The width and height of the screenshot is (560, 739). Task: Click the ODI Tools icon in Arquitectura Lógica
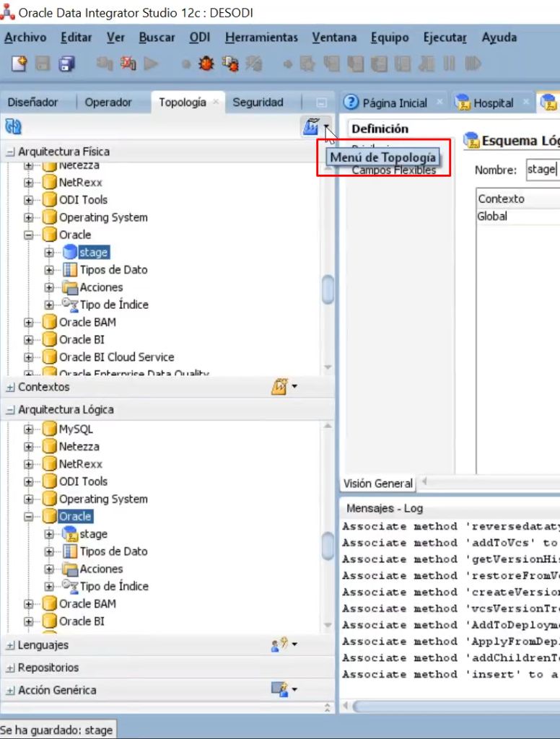(x=50, y=481)
